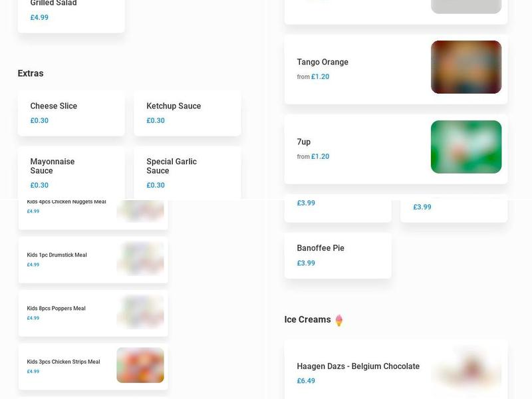
Task: Click the ice cream cone icon
Action: pos(338,320)
